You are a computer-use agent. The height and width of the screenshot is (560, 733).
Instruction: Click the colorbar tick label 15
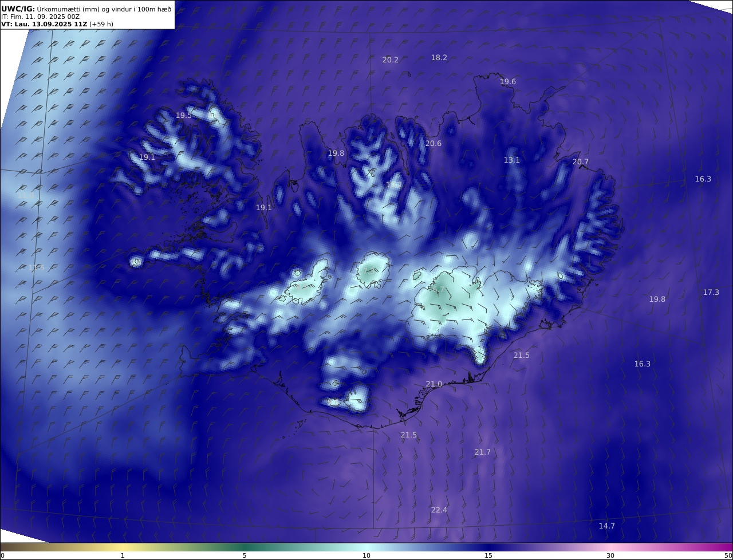[488, 555]
